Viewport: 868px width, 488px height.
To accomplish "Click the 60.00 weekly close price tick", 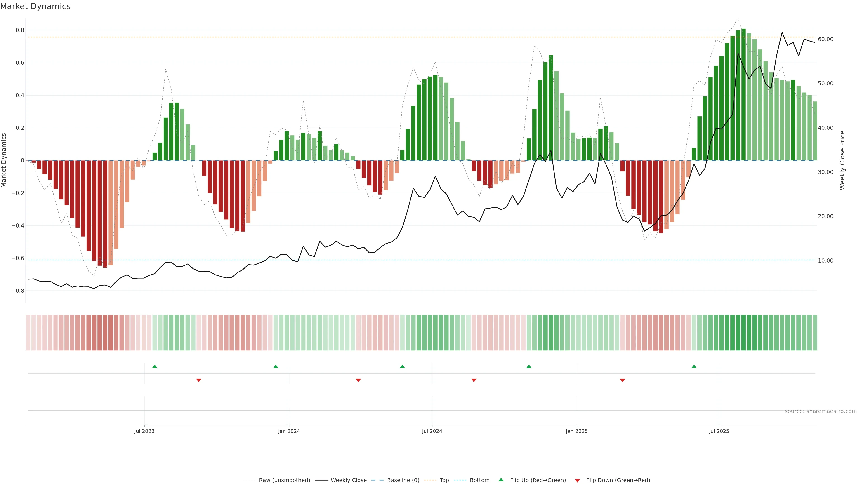I will pos(825,39).
